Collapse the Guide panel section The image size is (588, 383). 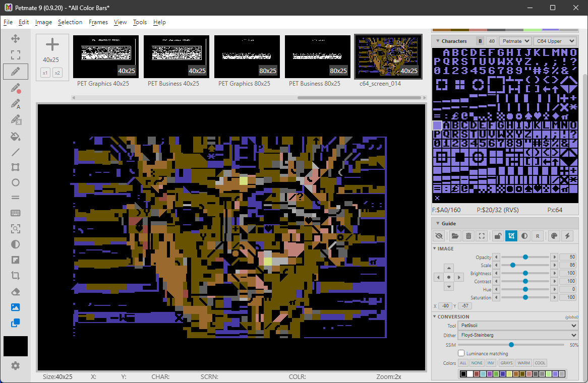(x=438, y=223)
